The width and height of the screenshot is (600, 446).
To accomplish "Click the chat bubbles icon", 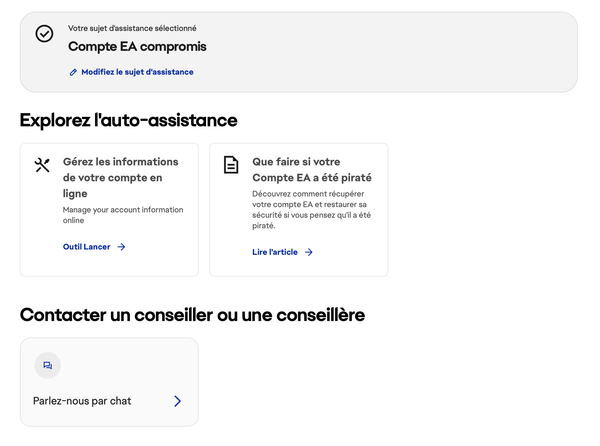I will pyautogui.click(x=47, y=365).
